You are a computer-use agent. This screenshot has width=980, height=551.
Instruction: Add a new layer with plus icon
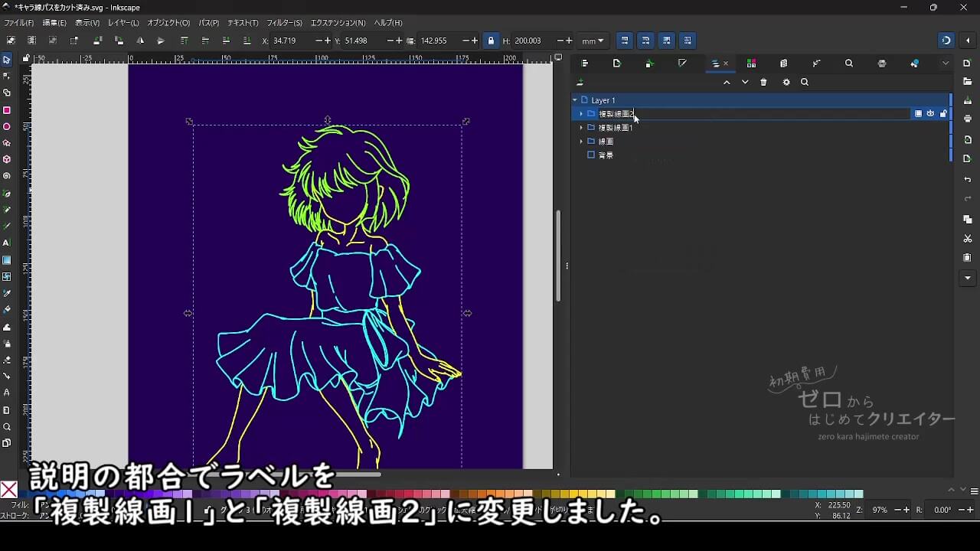pos(580,83)
